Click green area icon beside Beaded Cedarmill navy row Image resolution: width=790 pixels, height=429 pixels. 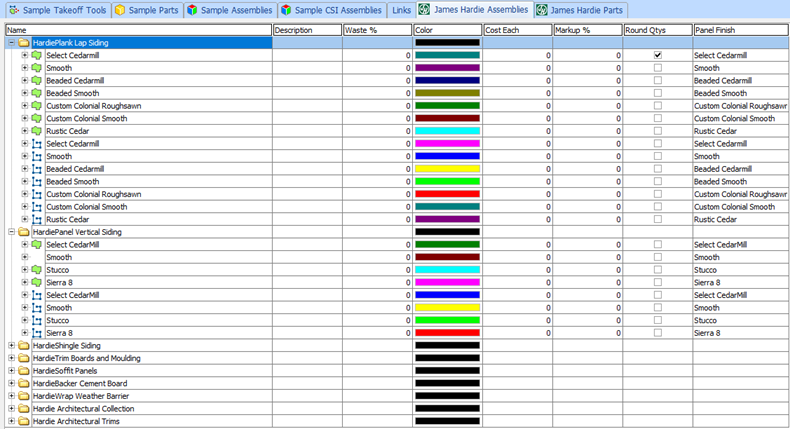[x=36, y=81]
